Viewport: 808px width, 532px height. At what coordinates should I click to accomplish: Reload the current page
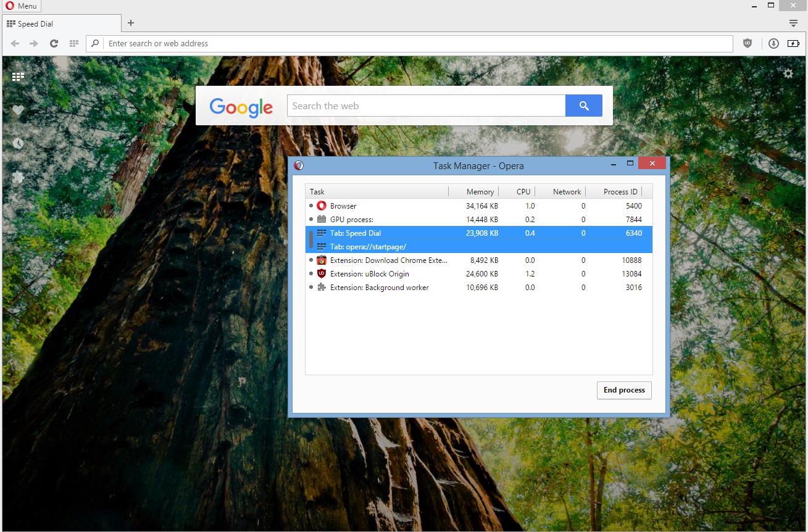pyautogui.click(x=54, y=44)
